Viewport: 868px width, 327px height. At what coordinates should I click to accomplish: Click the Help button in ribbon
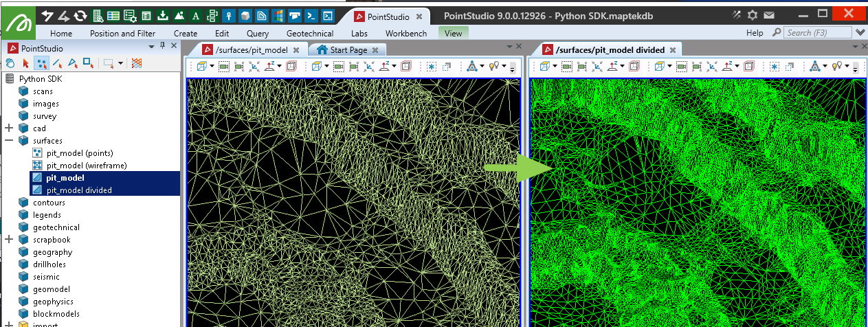[754, 33]
